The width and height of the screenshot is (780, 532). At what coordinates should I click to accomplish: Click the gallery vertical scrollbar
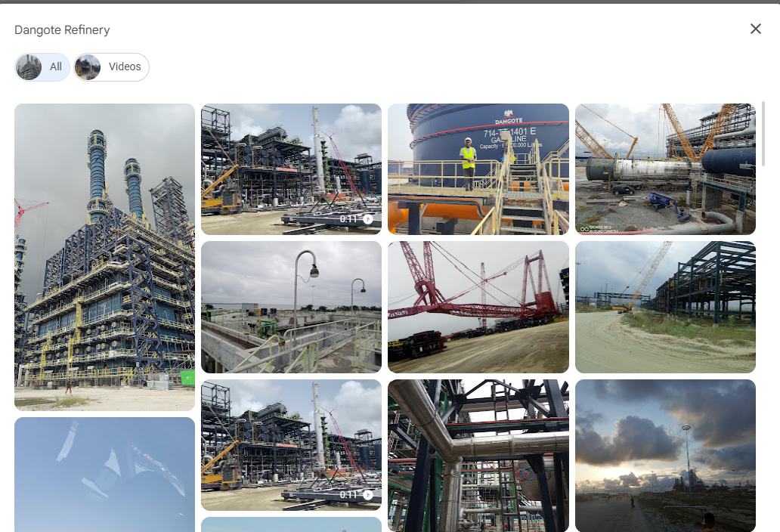(x=763, y=132)
